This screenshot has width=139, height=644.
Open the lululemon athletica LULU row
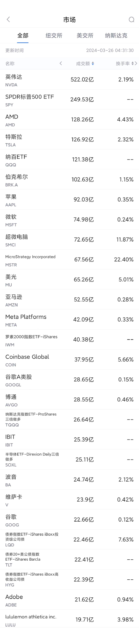[x=69, y=620]
